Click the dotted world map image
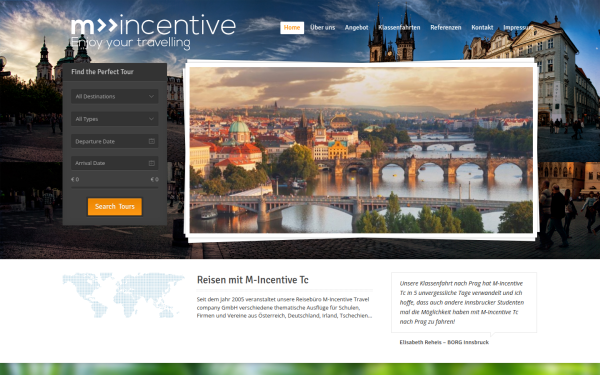This screenshot has height=375, width=600. (123, 295)
